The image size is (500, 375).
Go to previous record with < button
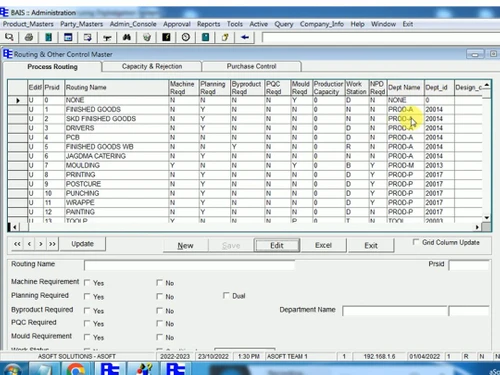click(x=29, y=244)
